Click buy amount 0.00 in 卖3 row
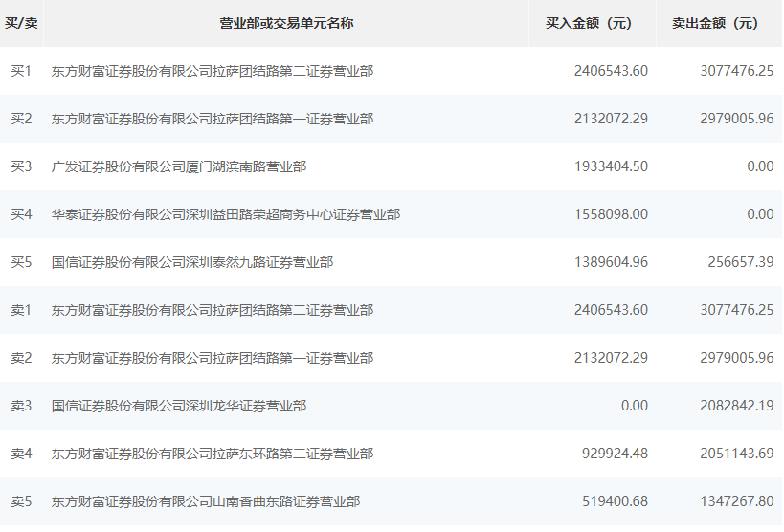Screen dimensions: 784x532 tap(635, 406)
